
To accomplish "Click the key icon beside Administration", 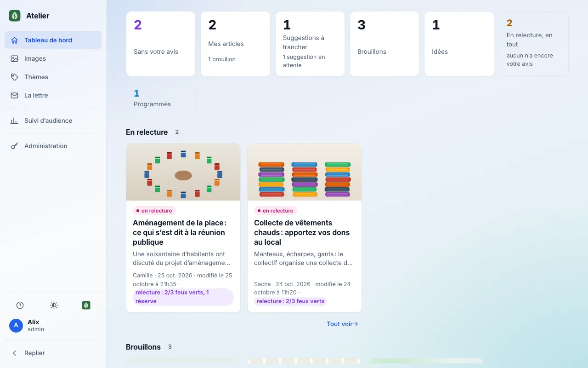I will point(15,146).
